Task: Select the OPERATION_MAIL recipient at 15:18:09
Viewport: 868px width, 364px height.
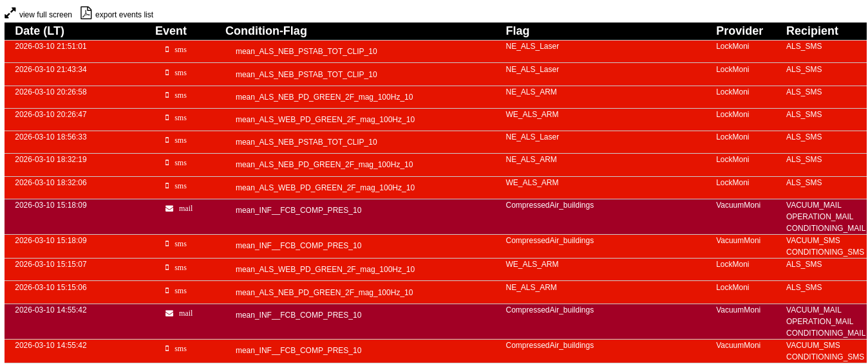Action: click(819, 217)
